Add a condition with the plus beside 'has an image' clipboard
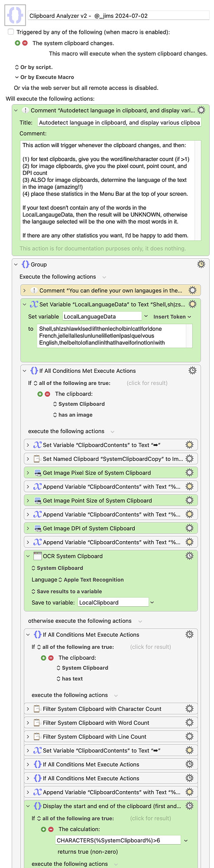This screenshot has width=214, height=868. (40, 394)
